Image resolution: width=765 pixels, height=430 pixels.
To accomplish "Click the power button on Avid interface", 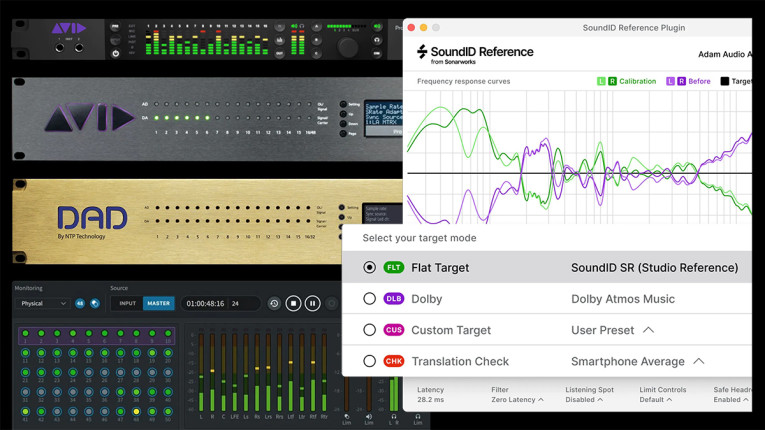I will 116,53.
